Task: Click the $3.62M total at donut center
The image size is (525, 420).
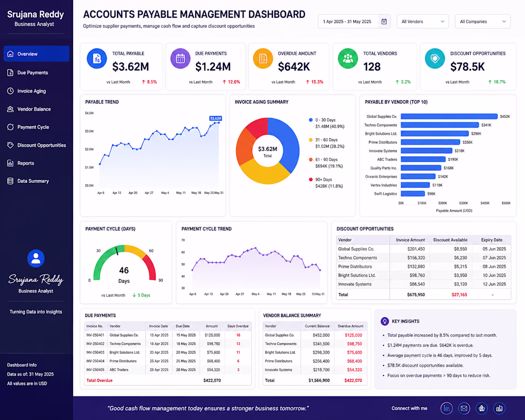Action: [268, 149]
